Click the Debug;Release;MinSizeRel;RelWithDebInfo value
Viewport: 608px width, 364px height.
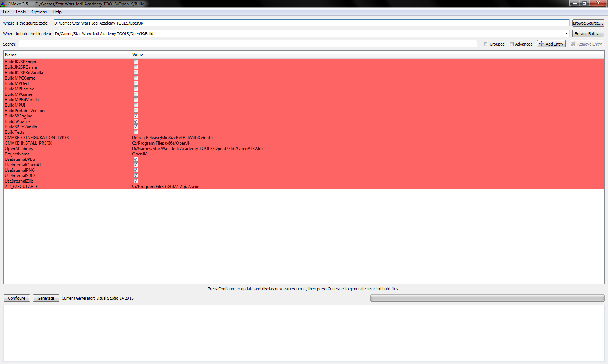coord(173,138)
